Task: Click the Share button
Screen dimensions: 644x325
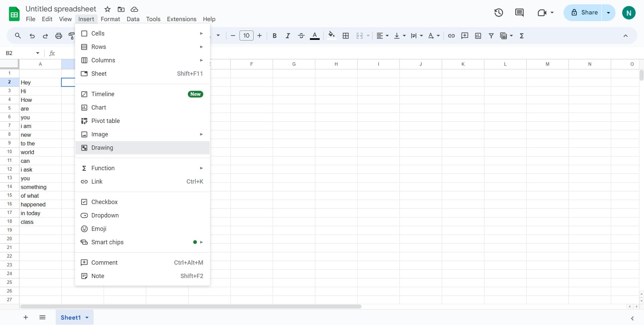Action: coord(588,12)
